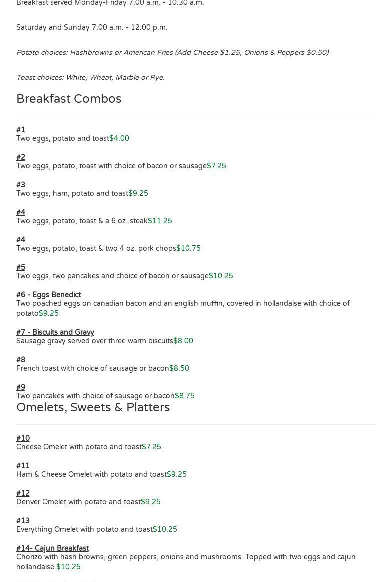Click the Breakfast Combos heading
The image size is (392, 582).
(x=69, y=99)
